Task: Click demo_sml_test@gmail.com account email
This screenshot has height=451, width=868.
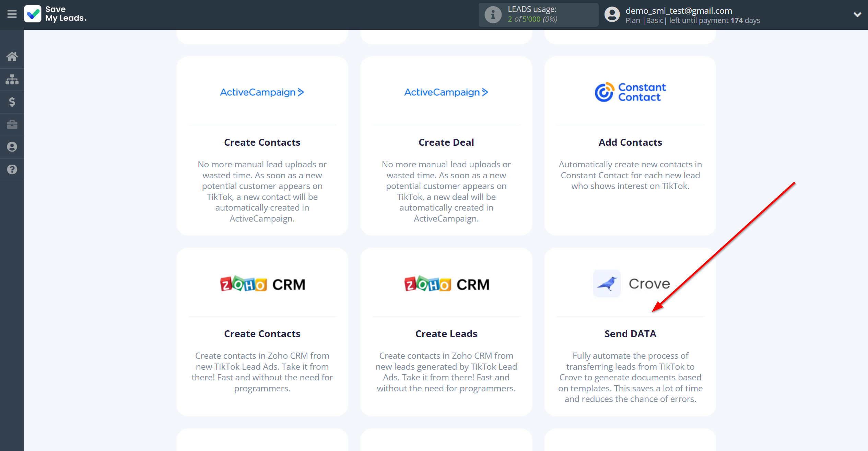Action: pyautogui.click(x=679, y=11)
